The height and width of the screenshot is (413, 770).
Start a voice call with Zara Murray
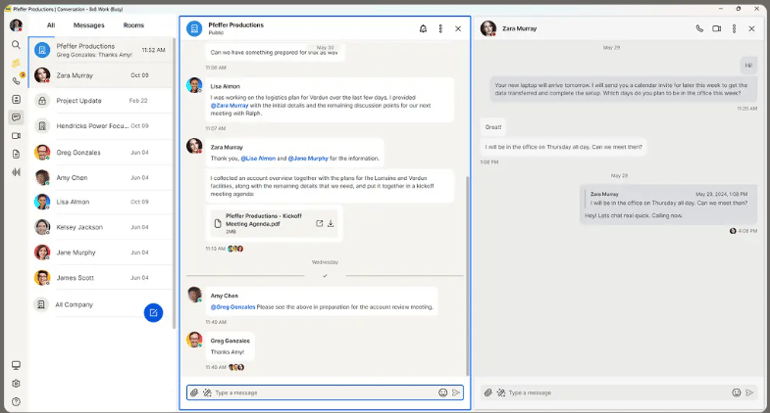pyautogui.click(x=699, y=28)
